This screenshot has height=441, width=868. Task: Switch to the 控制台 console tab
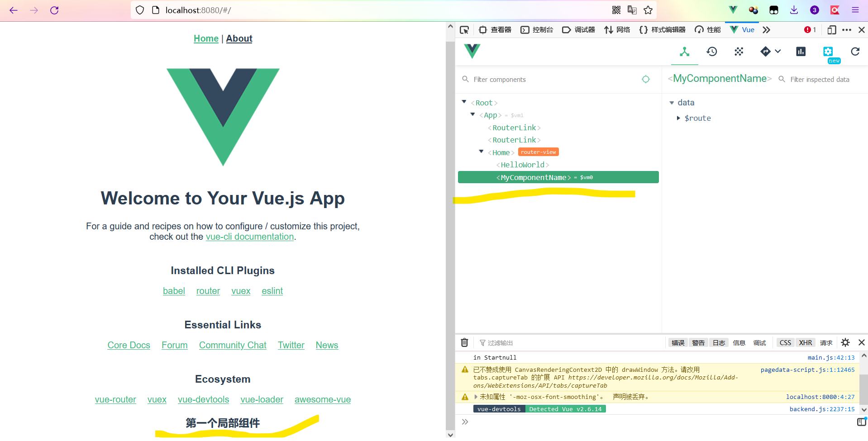point(537,30)
